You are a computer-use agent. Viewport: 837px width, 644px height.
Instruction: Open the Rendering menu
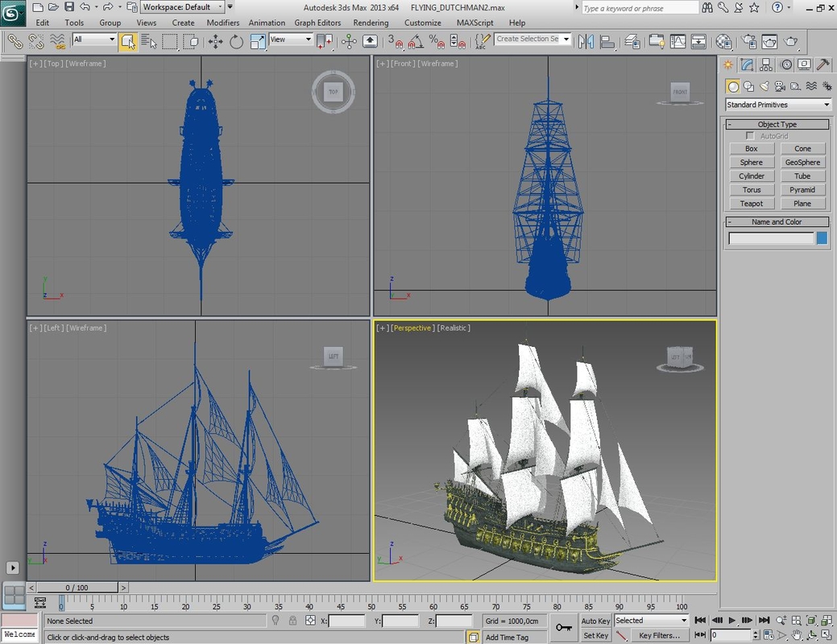tap(371, 23)
